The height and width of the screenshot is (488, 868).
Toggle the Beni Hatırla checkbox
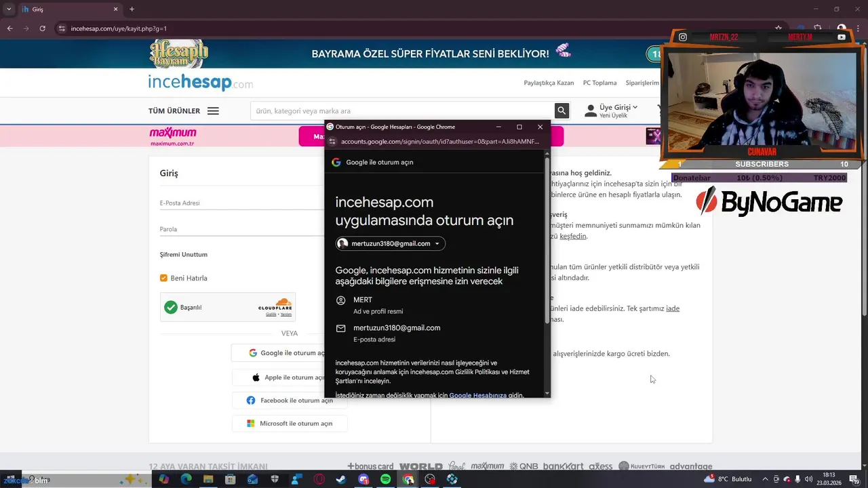coord(163,278)
